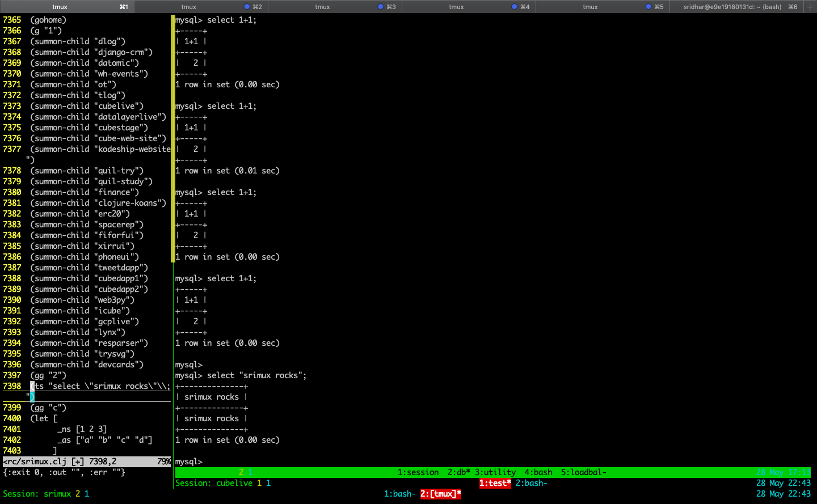Select the 2:db* window in green status bar
The image size is (817, 504).
(458, 472)
